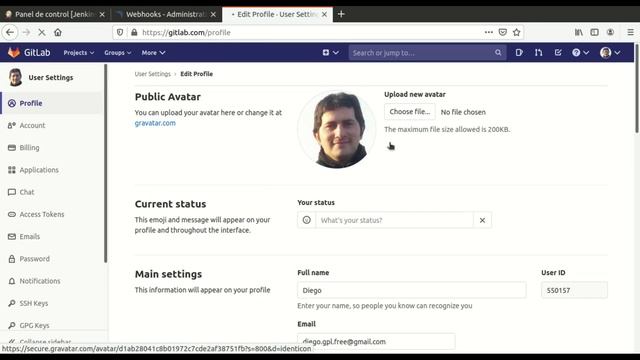Open the Merge requests icon
This screenshot has height=360, width=640.
pyautogui.click(x=538, y=53)
